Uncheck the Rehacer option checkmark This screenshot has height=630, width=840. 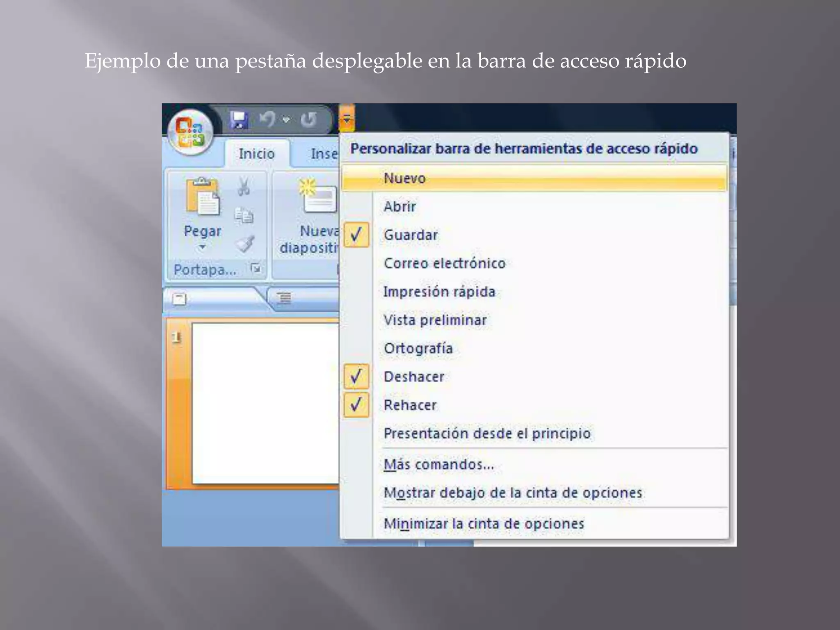(356, 405)
